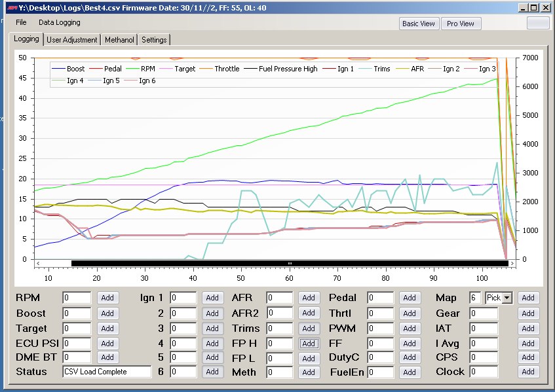Click Add for ignition cylinder 2

(212, 313)
